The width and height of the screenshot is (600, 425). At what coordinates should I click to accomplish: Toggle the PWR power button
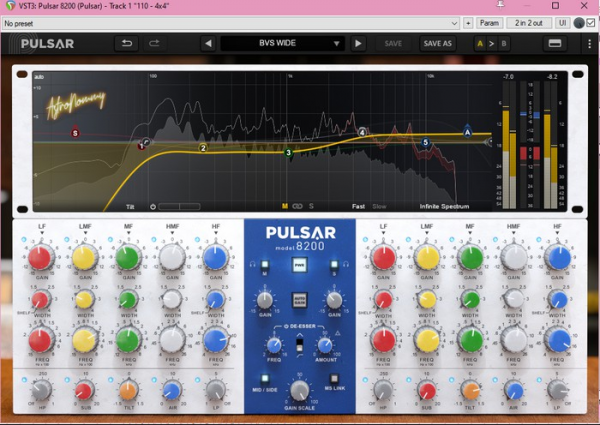click(299, 265)
